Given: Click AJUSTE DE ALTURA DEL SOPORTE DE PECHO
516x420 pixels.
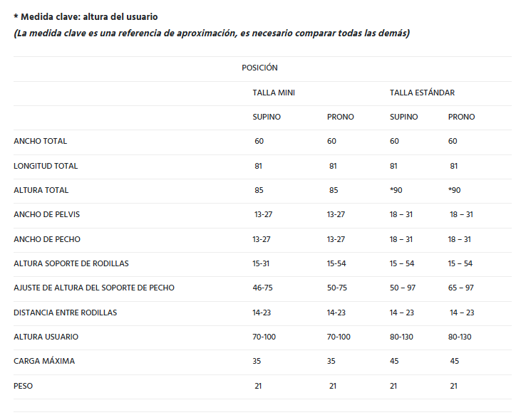Looking at the screenshot, I should [x=94, y=288].
